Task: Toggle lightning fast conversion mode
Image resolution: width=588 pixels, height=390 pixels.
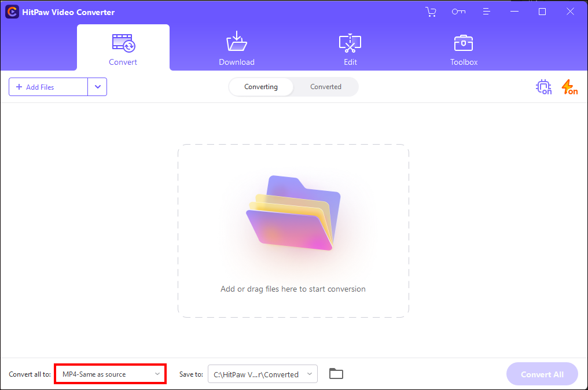Action: tap(569, 87)
